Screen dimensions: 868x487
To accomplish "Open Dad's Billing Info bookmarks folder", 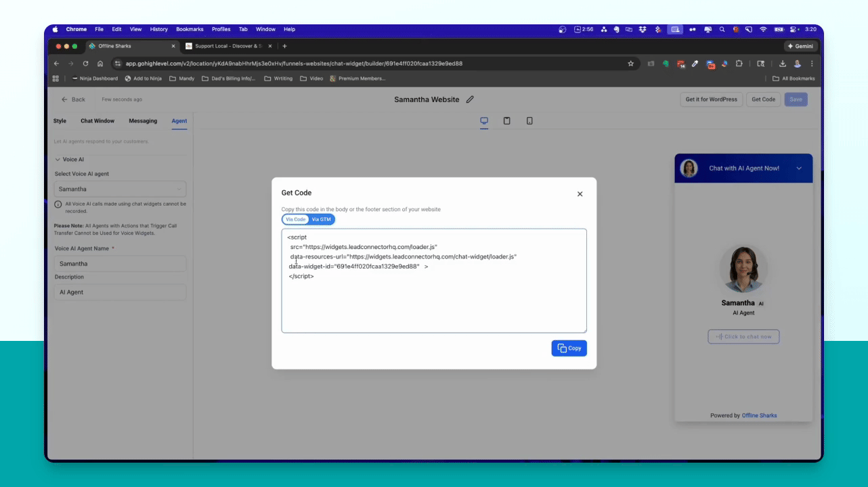I will click(x=229, y=78).
